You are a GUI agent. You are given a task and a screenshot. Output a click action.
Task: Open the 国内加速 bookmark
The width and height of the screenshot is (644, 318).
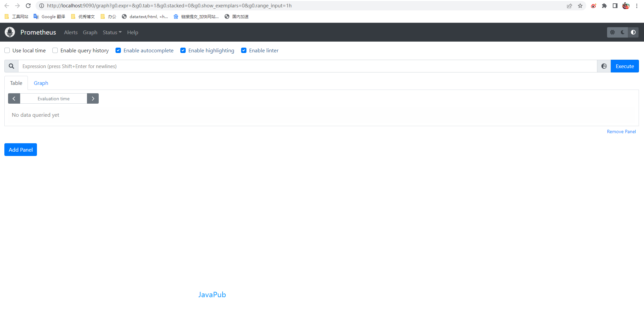[237, 16]
